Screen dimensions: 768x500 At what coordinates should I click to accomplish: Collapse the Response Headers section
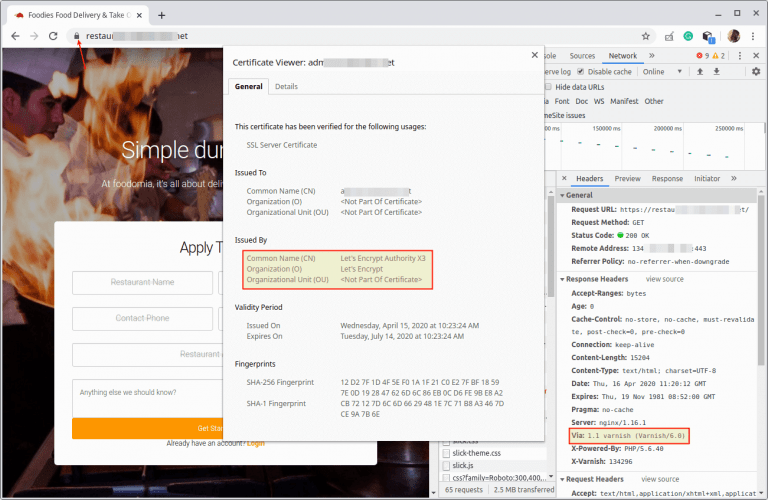(562, 279)
